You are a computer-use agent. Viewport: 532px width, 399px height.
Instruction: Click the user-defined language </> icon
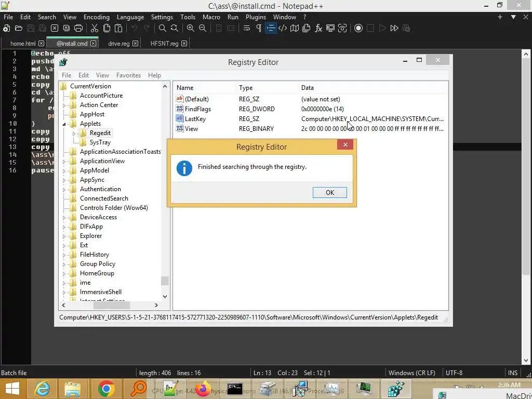283,28
